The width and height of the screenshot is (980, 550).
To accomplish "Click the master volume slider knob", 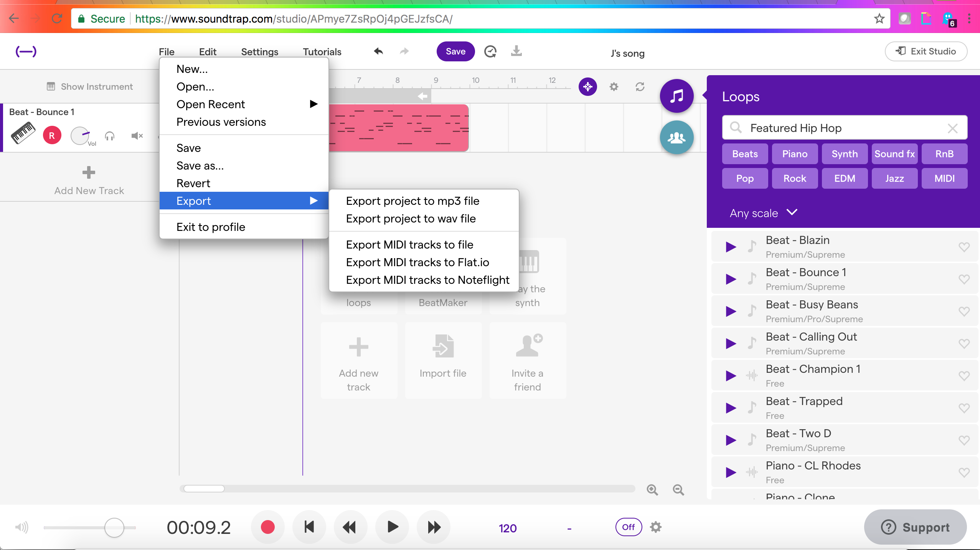I will click(114, 527).
